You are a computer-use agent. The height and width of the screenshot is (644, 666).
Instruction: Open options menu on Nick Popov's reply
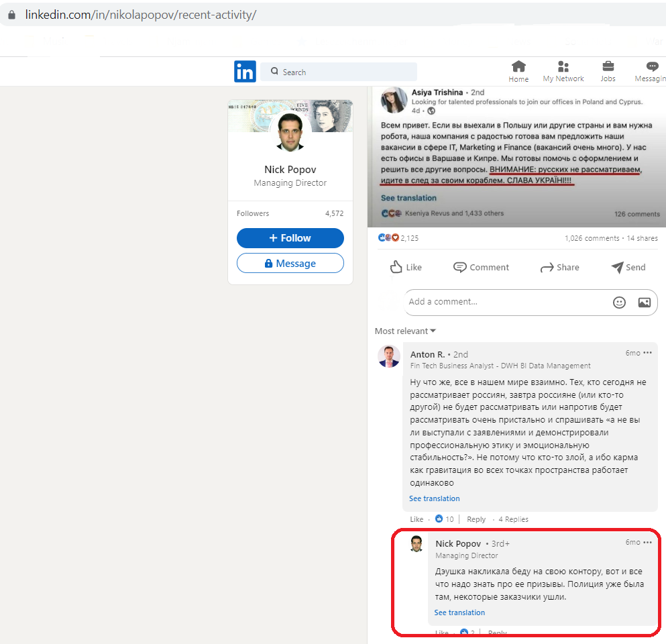pos(647,543)
